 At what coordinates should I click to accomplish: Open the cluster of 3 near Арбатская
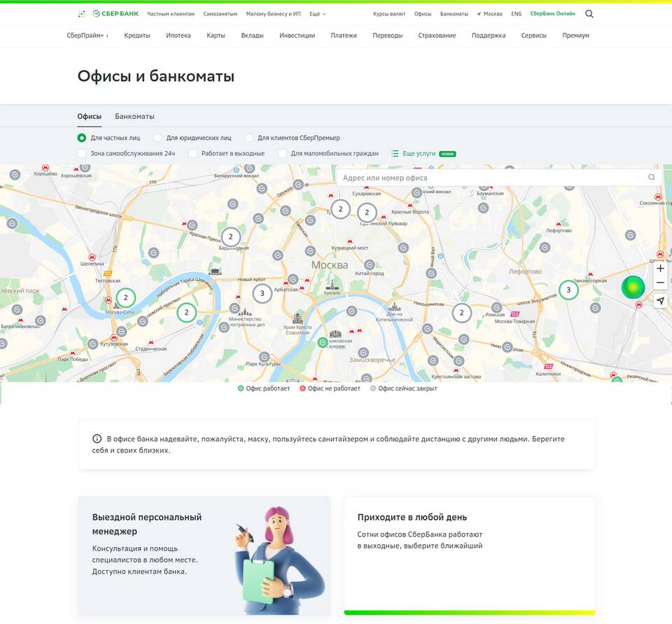tap(262, 294)
